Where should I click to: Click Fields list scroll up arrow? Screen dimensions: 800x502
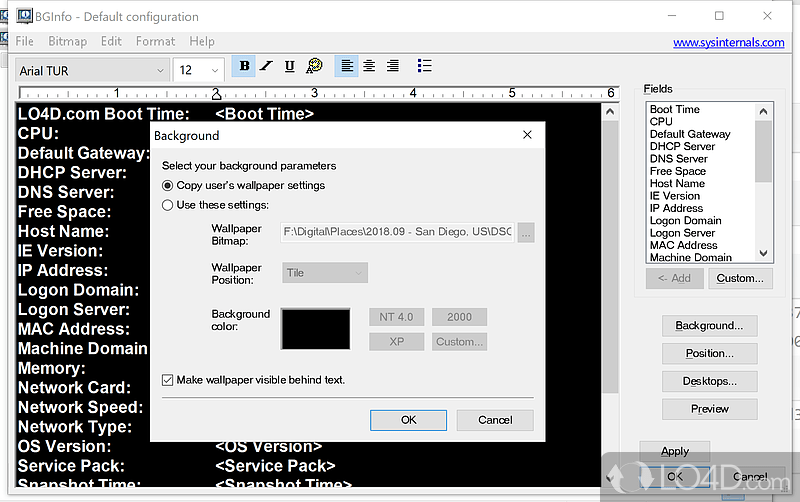763,111
